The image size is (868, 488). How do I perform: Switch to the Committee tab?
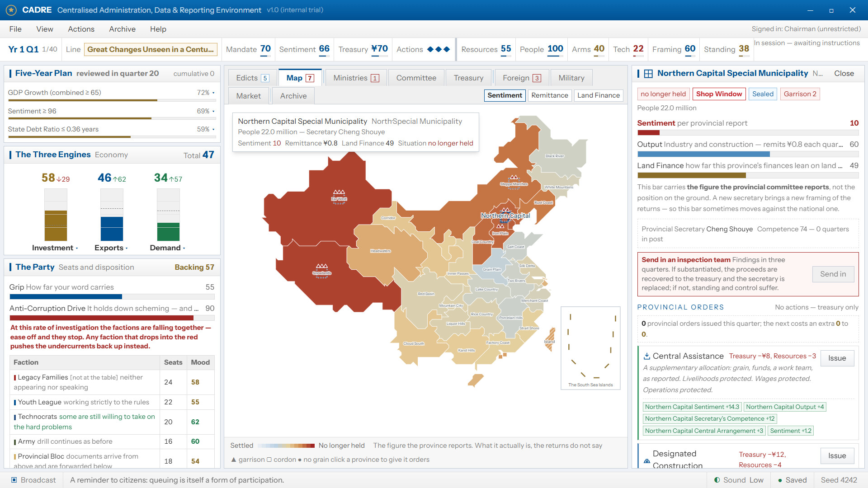pyautogui.click(x=416, y=78)
